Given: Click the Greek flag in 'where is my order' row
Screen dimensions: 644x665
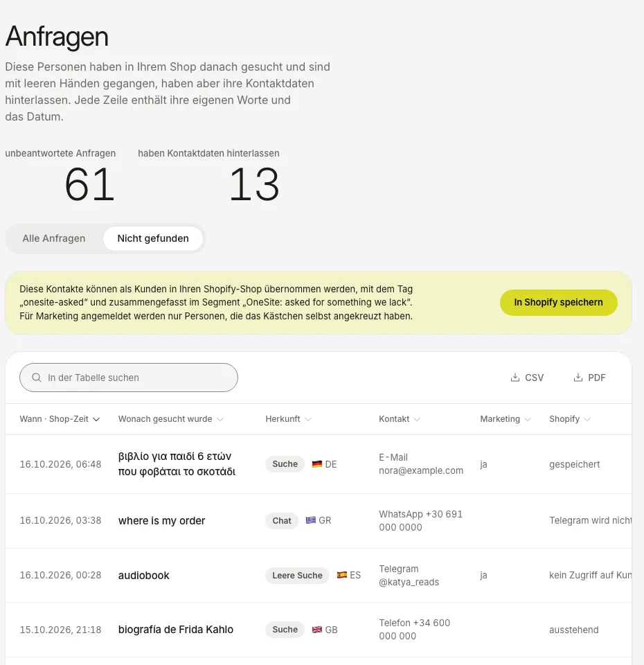Looking at the screenshot, I should 311,520.
